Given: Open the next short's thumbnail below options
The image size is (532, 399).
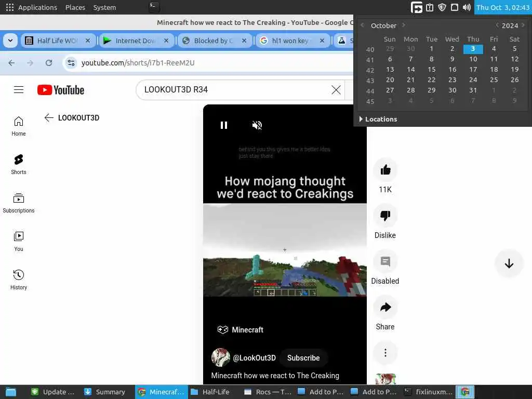Looking at the screenshot, I should coord(385,379).
